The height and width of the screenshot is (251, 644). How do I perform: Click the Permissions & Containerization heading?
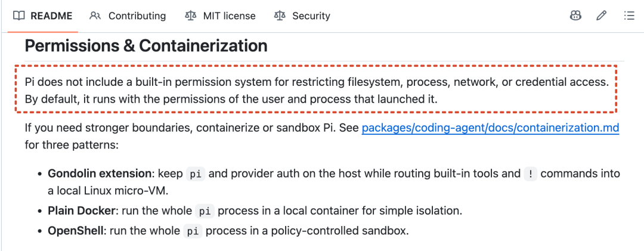146,45
